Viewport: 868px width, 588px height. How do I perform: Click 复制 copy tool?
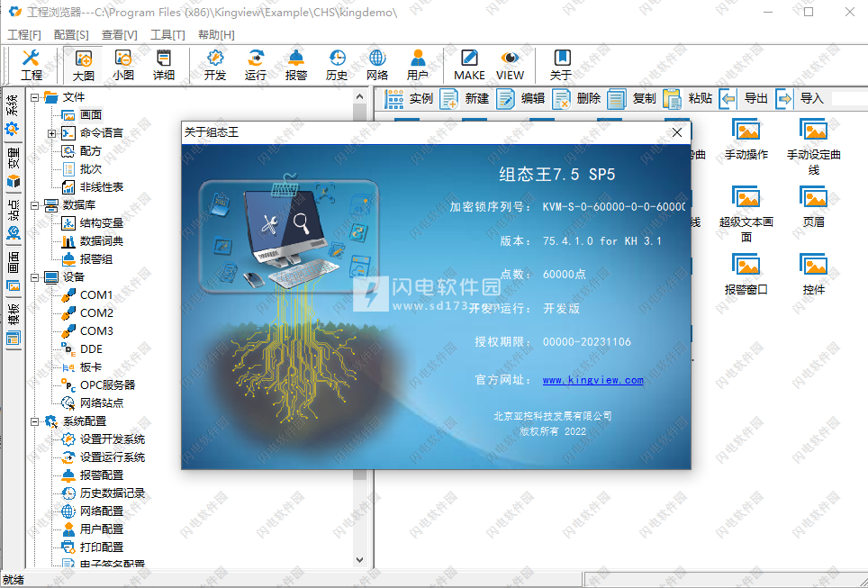pos(632,98)
